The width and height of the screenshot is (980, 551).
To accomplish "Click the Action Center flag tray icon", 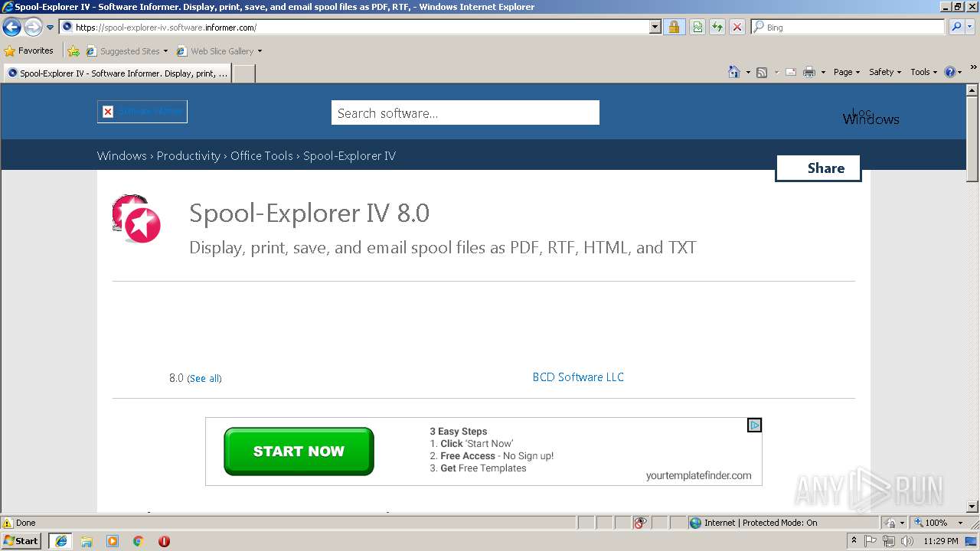I will click(x=871, y=541).
